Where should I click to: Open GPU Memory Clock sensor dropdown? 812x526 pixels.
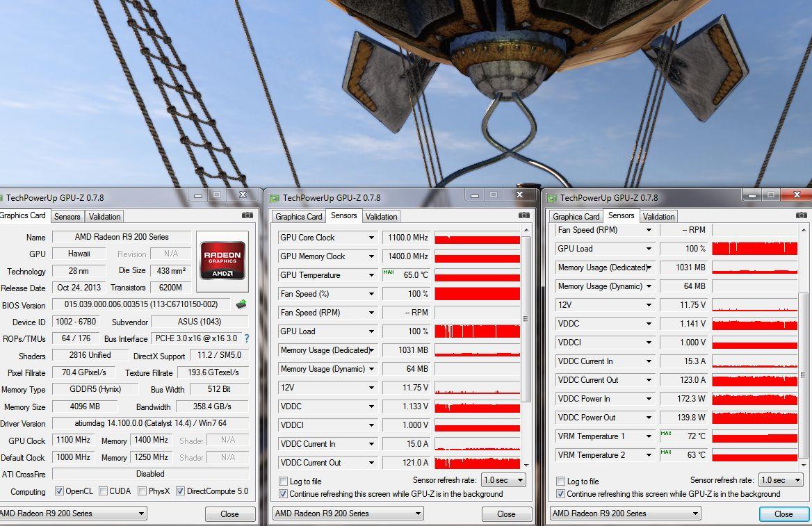pos(371,256)
